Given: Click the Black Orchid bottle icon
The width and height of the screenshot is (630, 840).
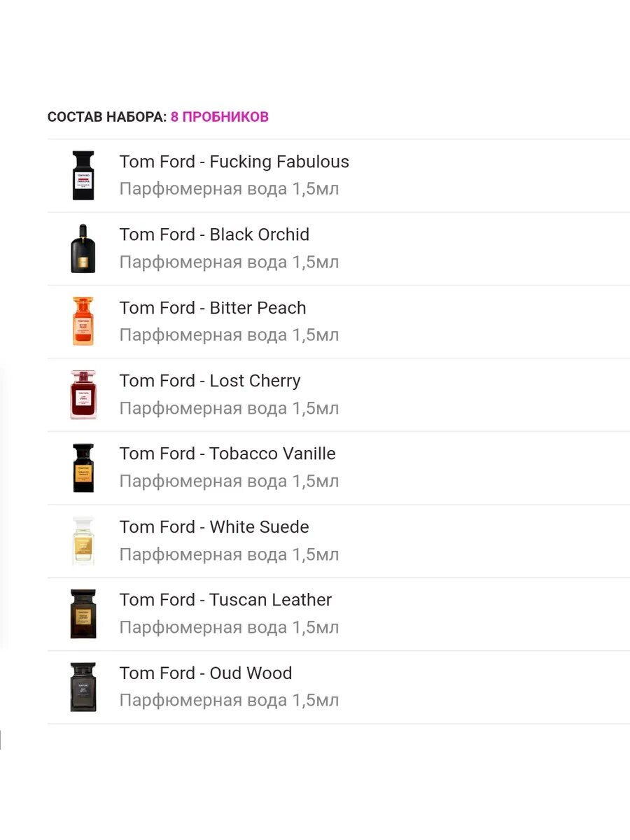Looking at the screenshot, I should tap(83, 248).
